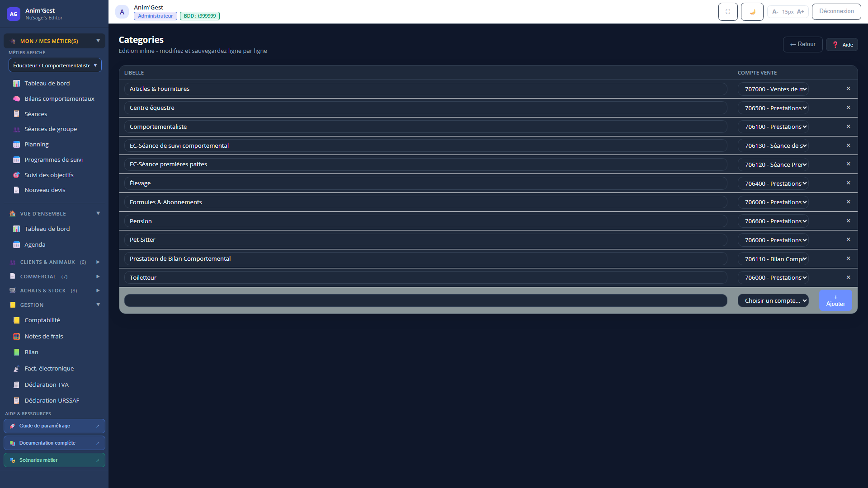The image size is (868, 488).
Task: Expand the Commercial section
Action: [x=54, y=277]
